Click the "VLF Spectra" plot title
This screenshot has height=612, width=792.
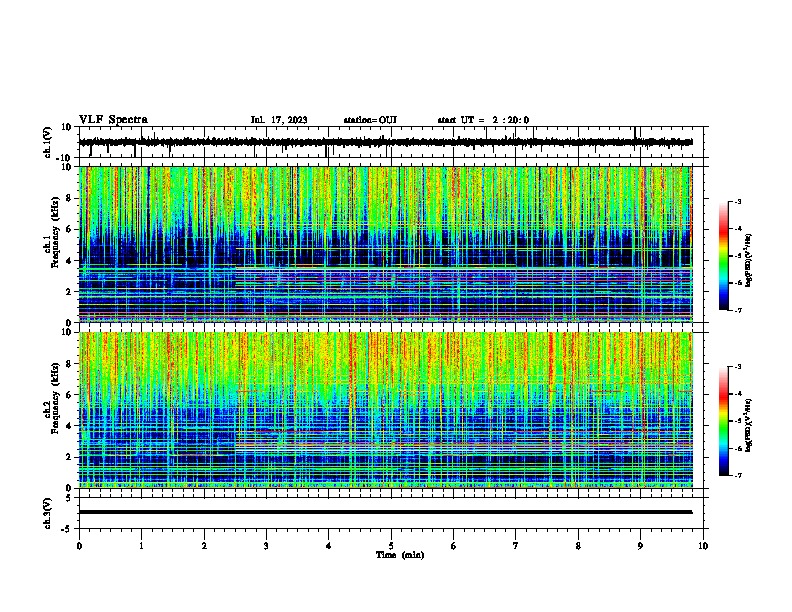113,120
